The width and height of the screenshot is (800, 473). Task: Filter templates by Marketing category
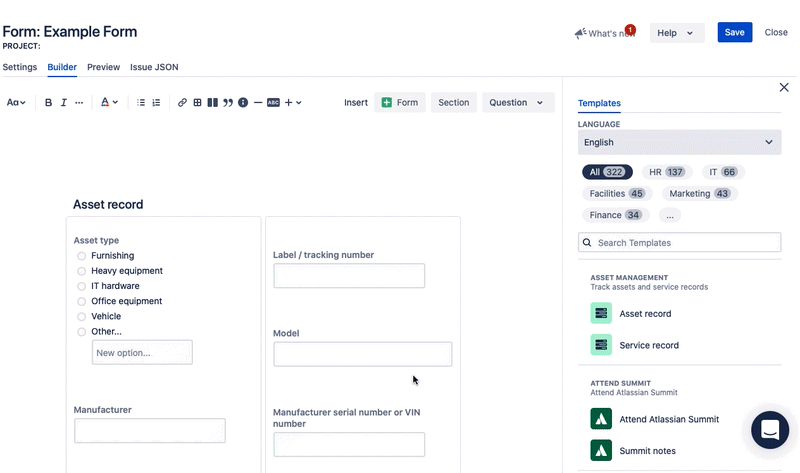point(699,193)
